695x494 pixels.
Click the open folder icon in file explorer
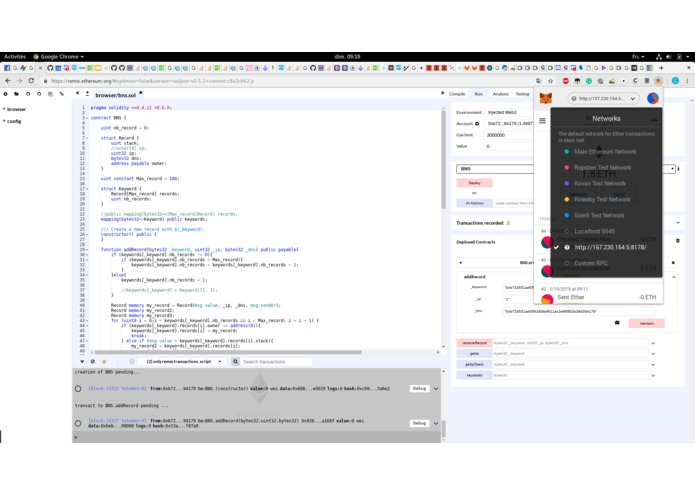[16, 94]
